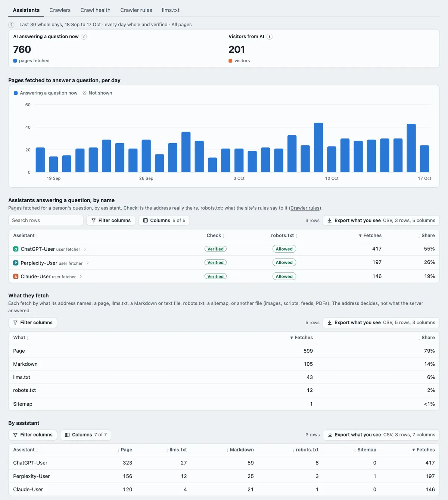448x500 pixels.
Task: Click Allowed badge in Claude-User row
Action: [x=284, y=276]
